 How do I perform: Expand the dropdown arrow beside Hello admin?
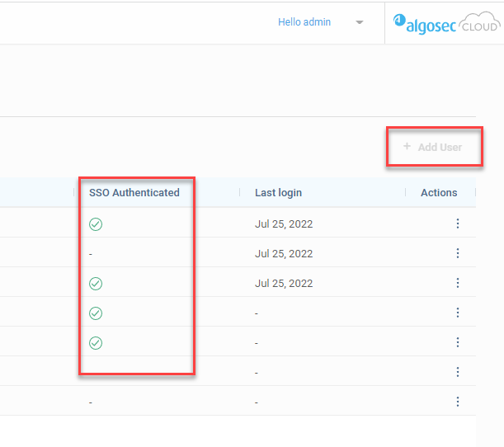360,22
